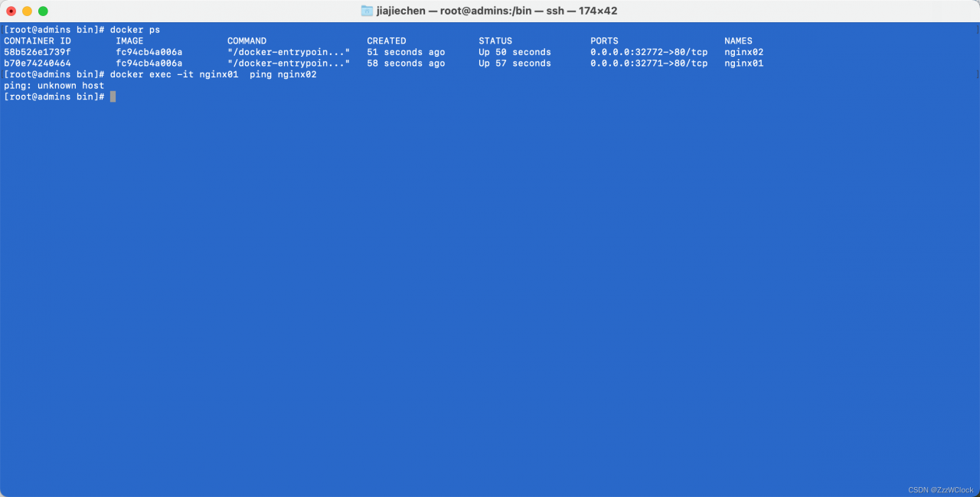This screenshot has width=980, height=497.
Task: Click the IMAGE column header
Action: (x=129, y=41)
